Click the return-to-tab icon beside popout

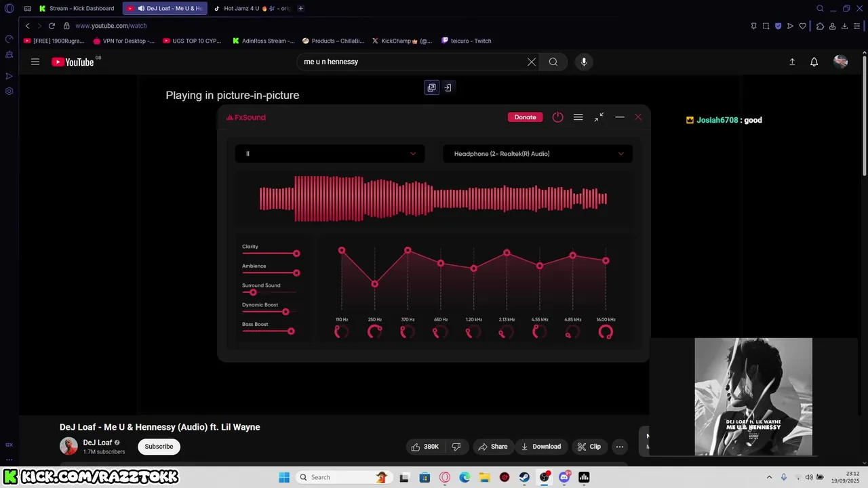(448, 87)
